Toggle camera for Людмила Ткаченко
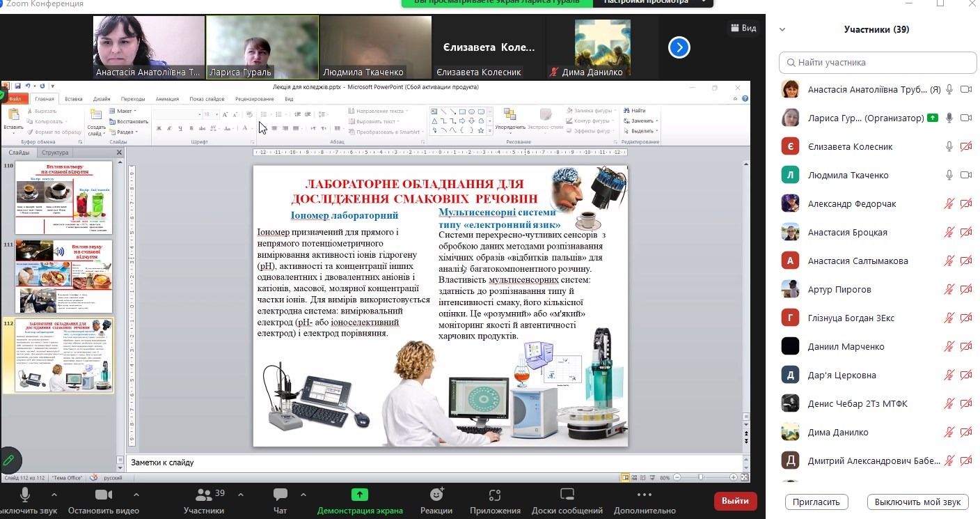980x519 pixels. [966, 175]
